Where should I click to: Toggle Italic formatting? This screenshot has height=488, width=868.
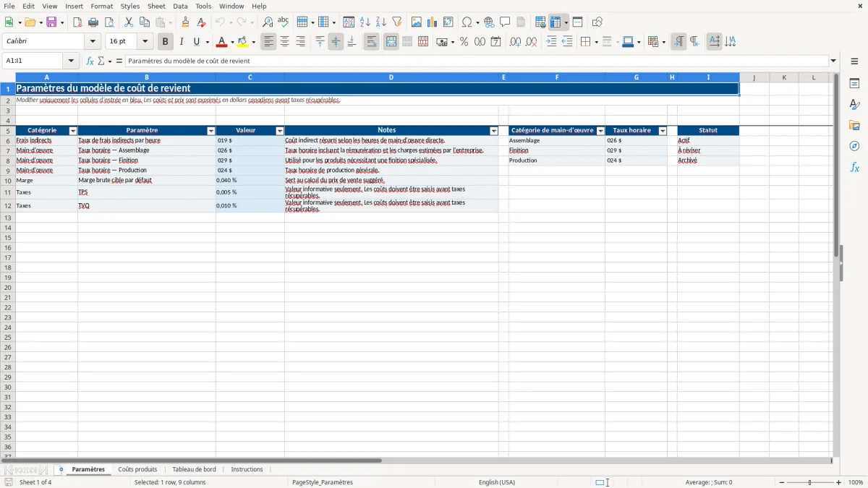182,42
